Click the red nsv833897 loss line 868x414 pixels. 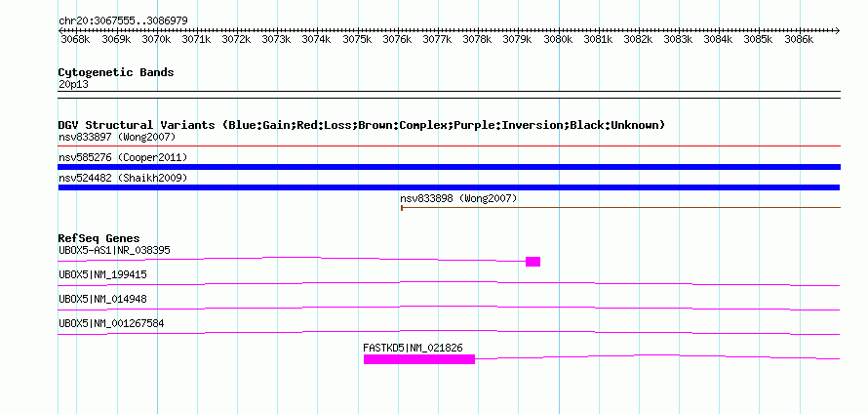coord(449,145)
